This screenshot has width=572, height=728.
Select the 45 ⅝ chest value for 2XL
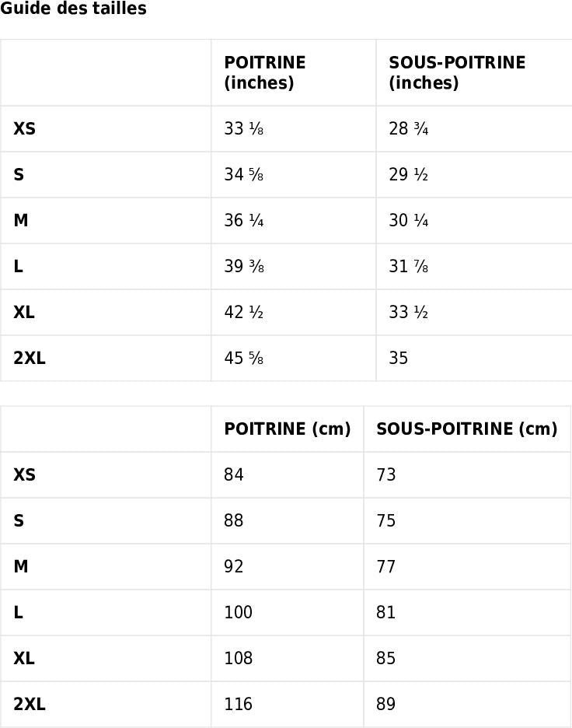tap(244, 358)
